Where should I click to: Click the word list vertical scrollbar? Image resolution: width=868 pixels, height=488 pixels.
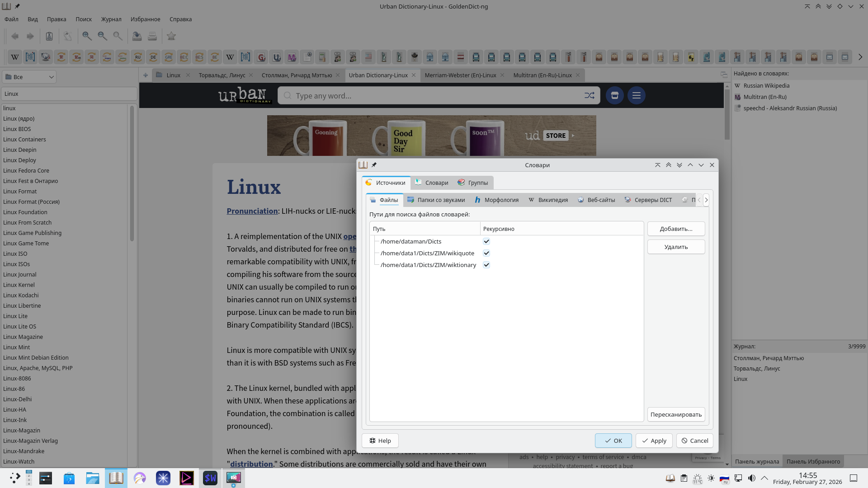pos(132,174)
